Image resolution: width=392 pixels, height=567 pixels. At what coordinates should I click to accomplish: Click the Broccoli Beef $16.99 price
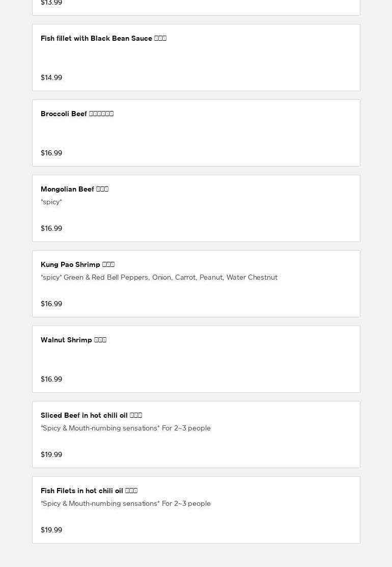pos(51,153)
